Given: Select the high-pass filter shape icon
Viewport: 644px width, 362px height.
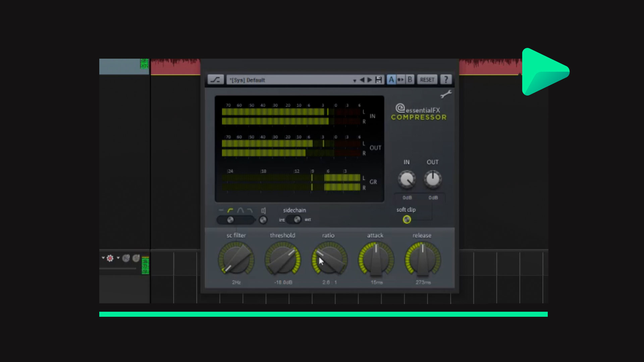Looking at the screenshot, I should pos(230,210).
